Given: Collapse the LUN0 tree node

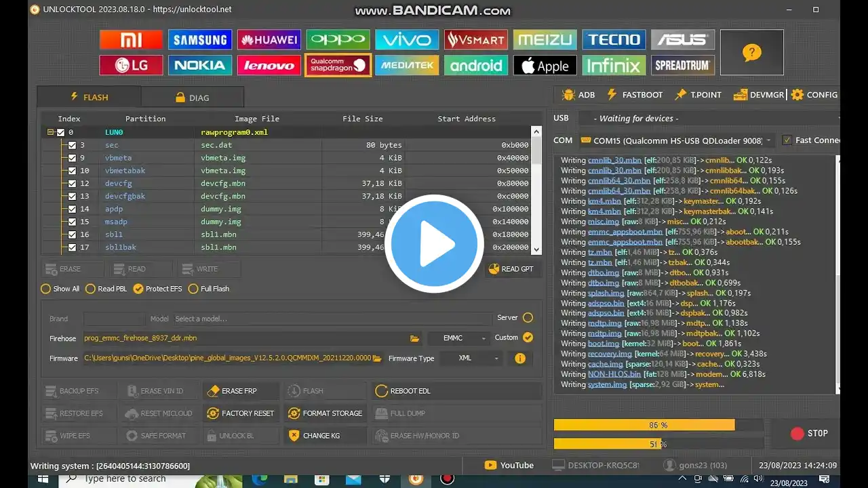Looking at the screenshot, I should pyautogui.click(x=51, y=132).
